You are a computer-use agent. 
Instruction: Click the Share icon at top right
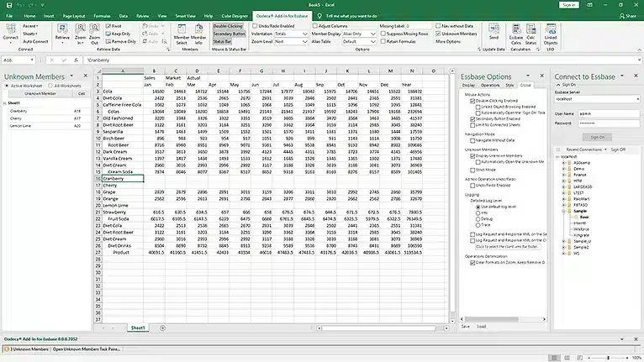click(x=627, y=16)
